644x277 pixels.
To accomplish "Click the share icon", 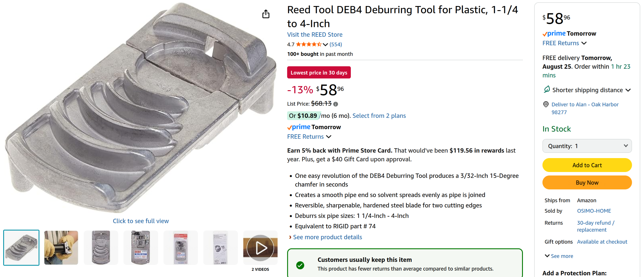I will click(x=266, y=14).
